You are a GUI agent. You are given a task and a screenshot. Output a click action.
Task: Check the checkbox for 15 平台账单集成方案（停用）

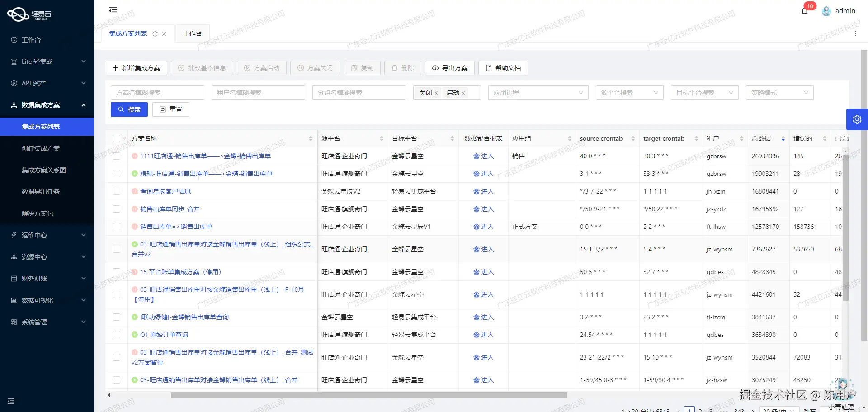point(117,272)
